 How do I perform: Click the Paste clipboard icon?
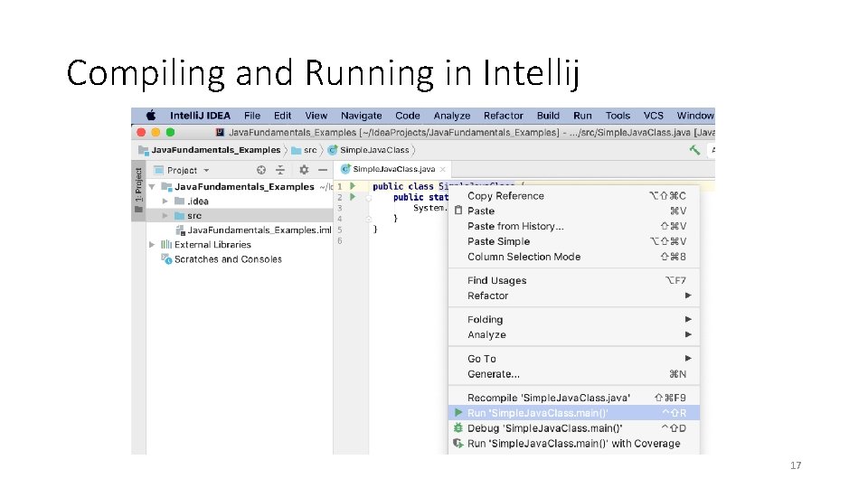click(x=458, y=211)
